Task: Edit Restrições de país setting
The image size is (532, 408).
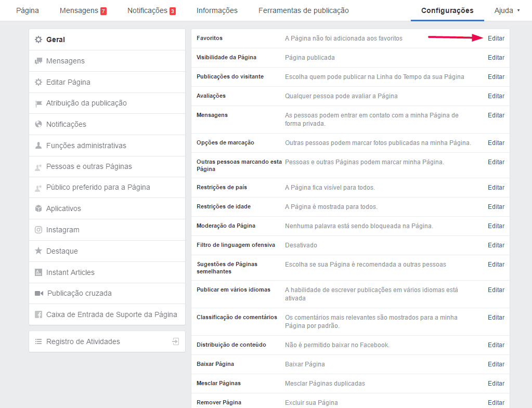Action: [496, 188]
